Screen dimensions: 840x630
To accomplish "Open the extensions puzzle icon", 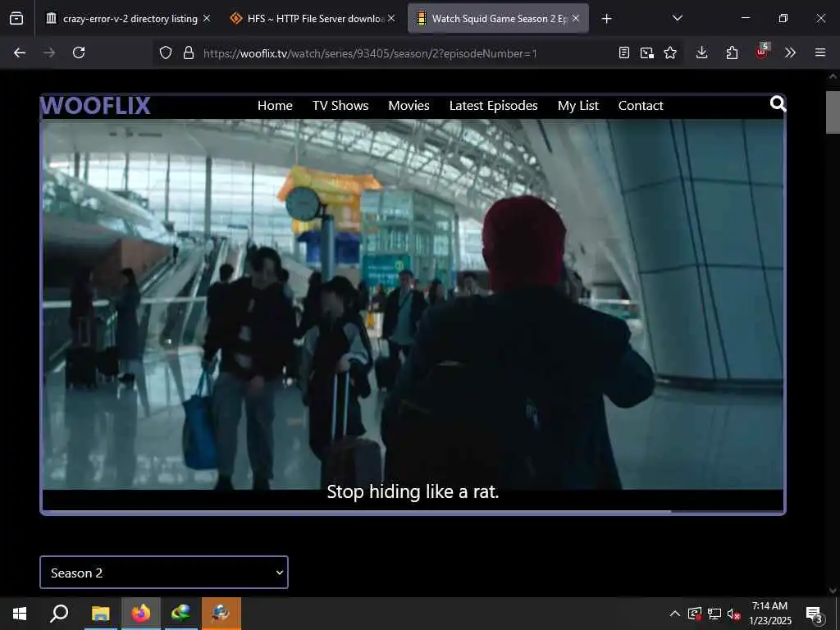I will coord(732,52).
